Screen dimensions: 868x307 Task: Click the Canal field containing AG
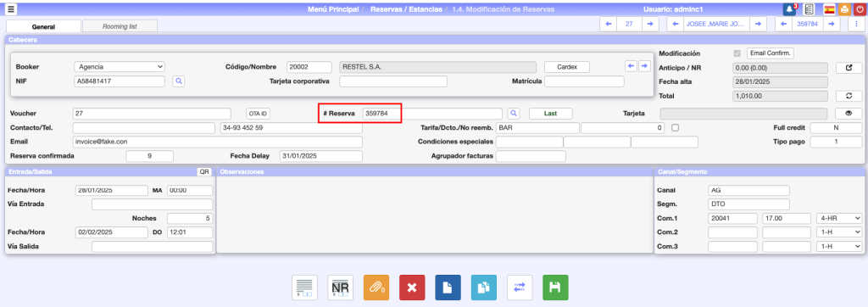tap(749, 190)
